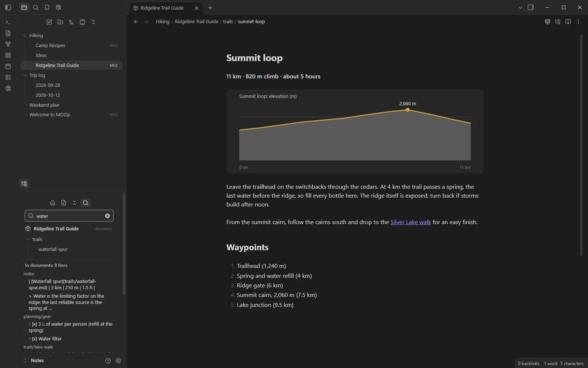588x368 pixels.
Task: Open the Search tab in left sidebar
Action: [36, 7]
